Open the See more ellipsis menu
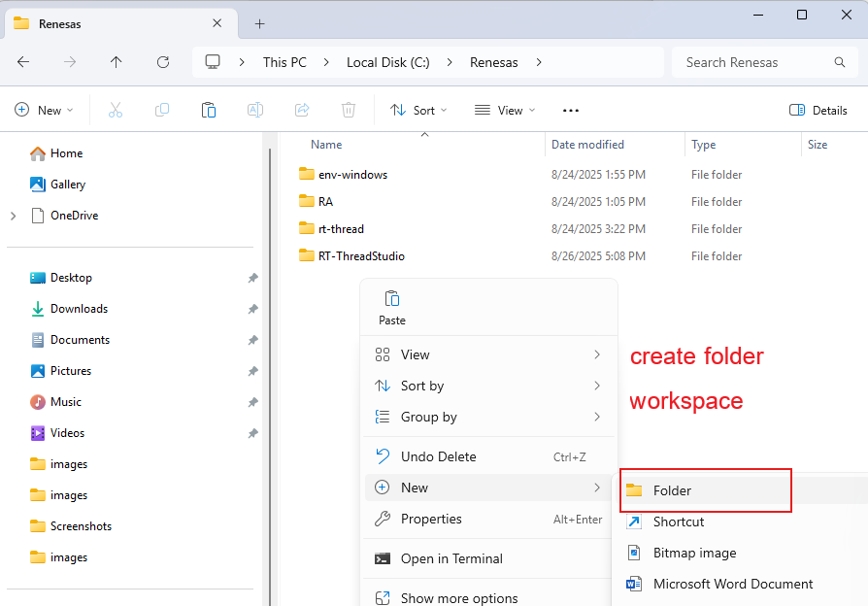This screenshot has width=868, height=606. coord(571,110)
